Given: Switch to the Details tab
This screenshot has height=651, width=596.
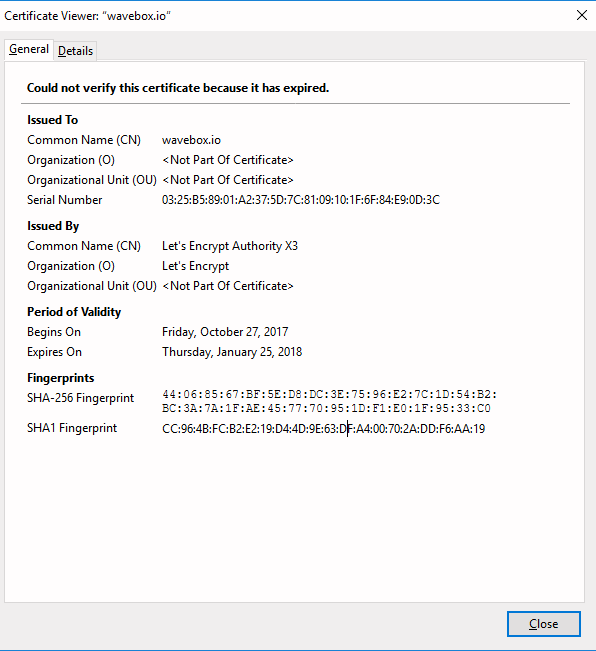Looking at the screenshot, I should click(x=75, y=51).
